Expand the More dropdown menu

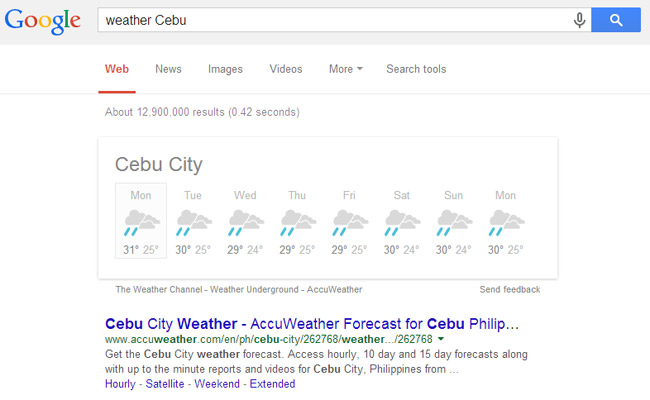pyautogui.click(x=345, y=69)
